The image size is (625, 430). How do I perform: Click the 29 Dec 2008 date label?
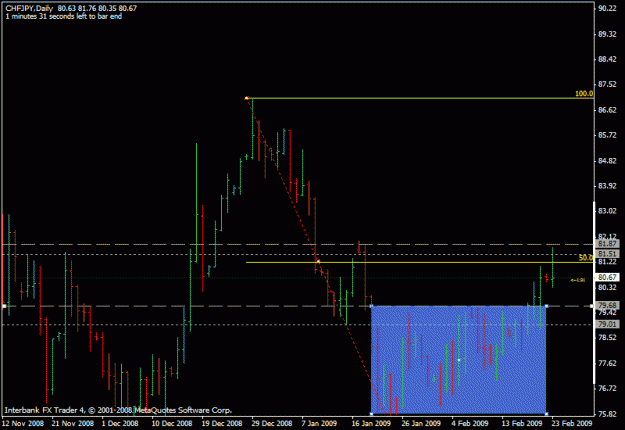271,423
